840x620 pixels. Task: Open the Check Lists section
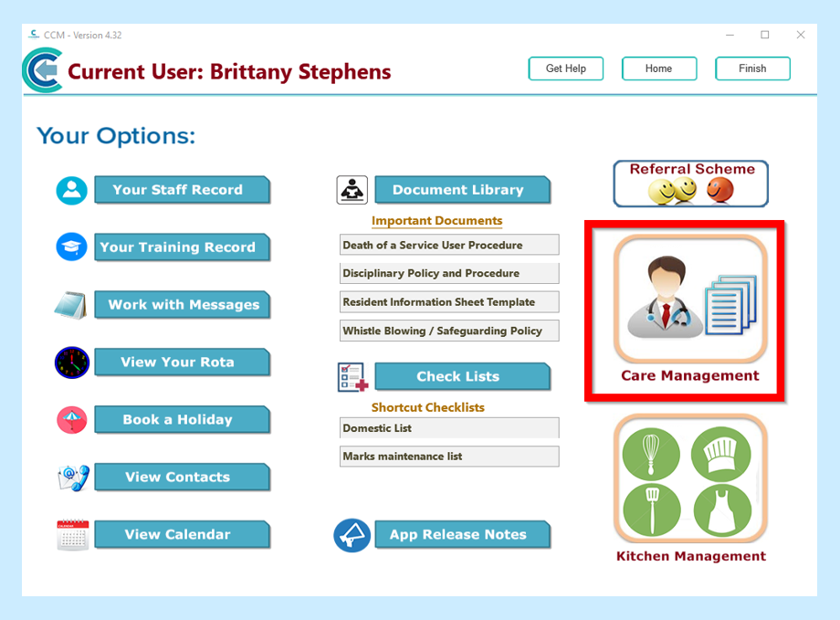pos(462,376)
